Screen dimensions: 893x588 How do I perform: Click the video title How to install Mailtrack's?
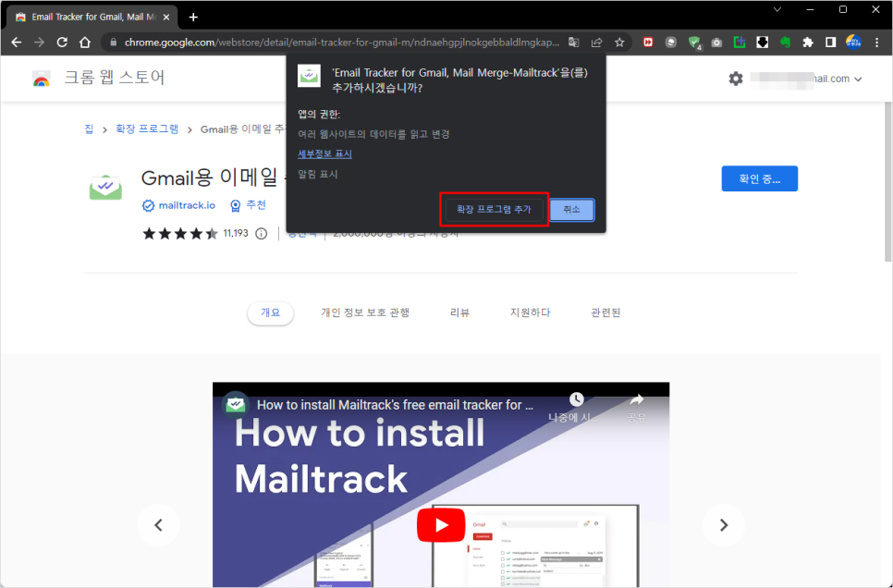395,405
